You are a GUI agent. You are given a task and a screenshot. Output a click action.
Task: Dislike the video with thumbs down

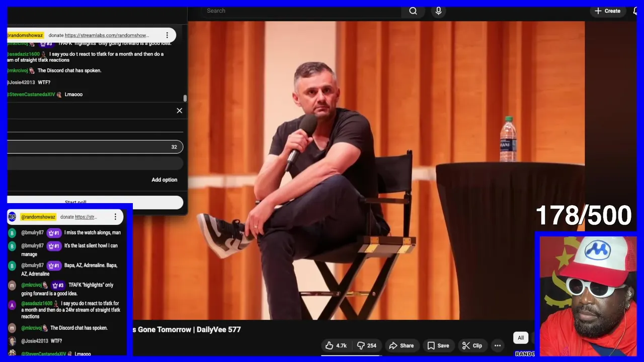(x=367, y=345)
